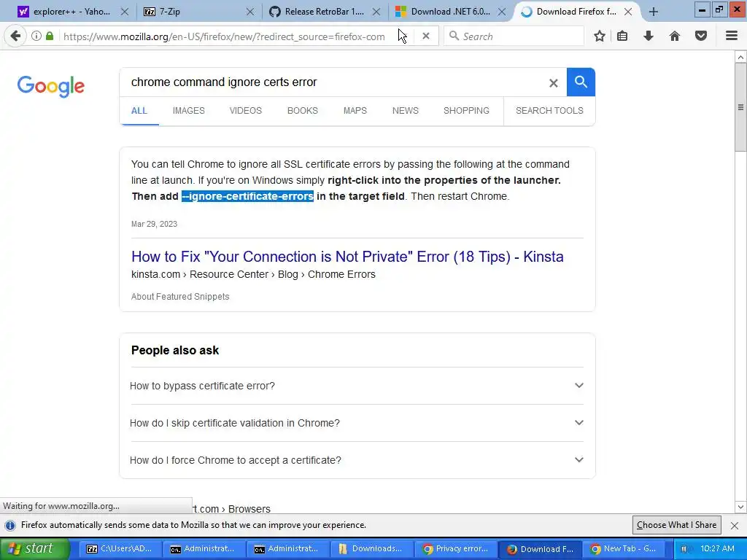Screen dimensions: 747x560
Task: Go to the Firefox home page icon
Action: [x=675, y=36]
